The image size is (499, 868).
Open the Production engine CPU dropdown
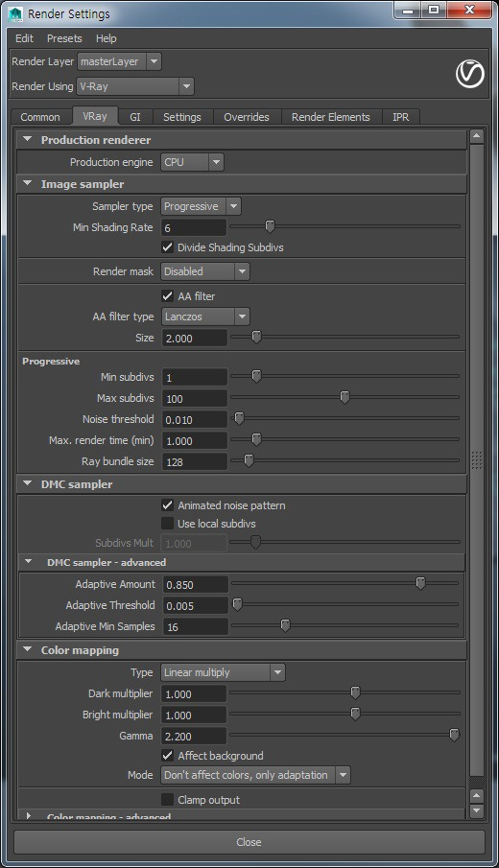192,162
